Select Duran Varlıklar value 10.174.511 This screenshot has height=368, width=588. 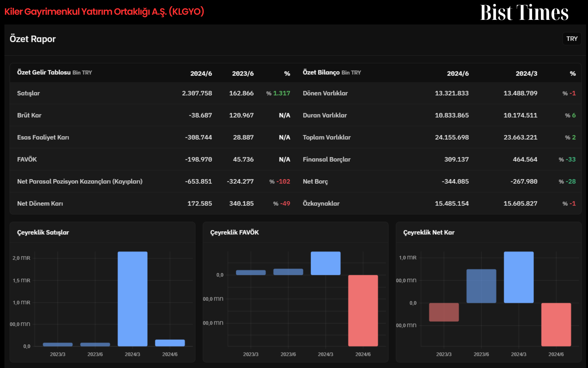(520, 115)
